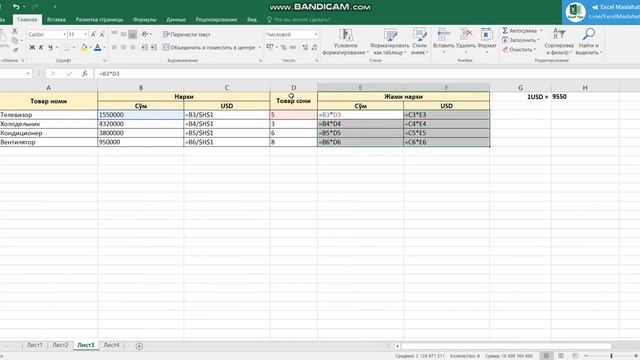Click the text orientation icon

(144, 34)
